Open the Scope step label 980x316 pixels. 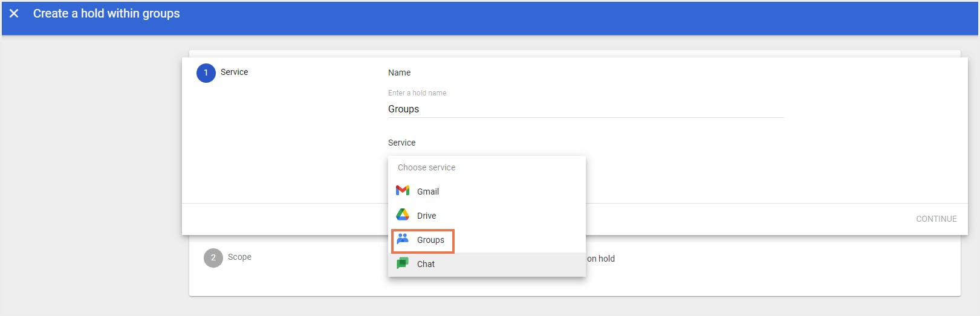coord(239,257)
